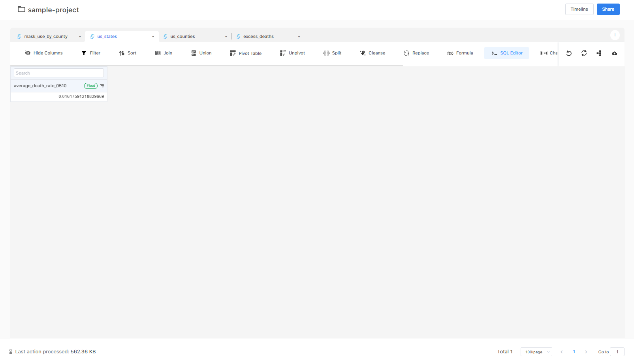Open the 100/page size dropdown

536,352
